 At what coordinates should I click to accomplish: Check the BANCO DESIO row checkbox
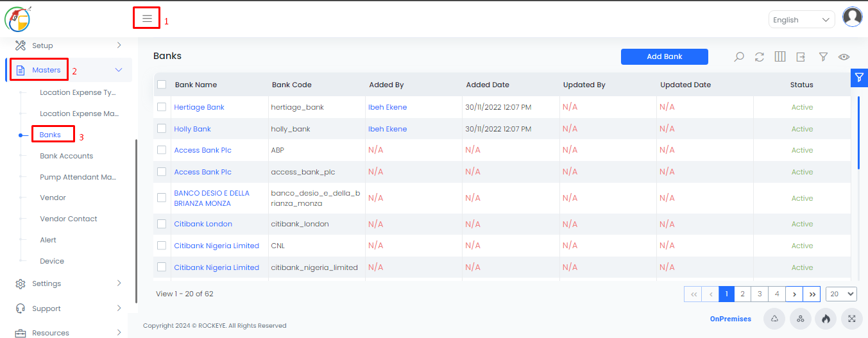(162, 198)
